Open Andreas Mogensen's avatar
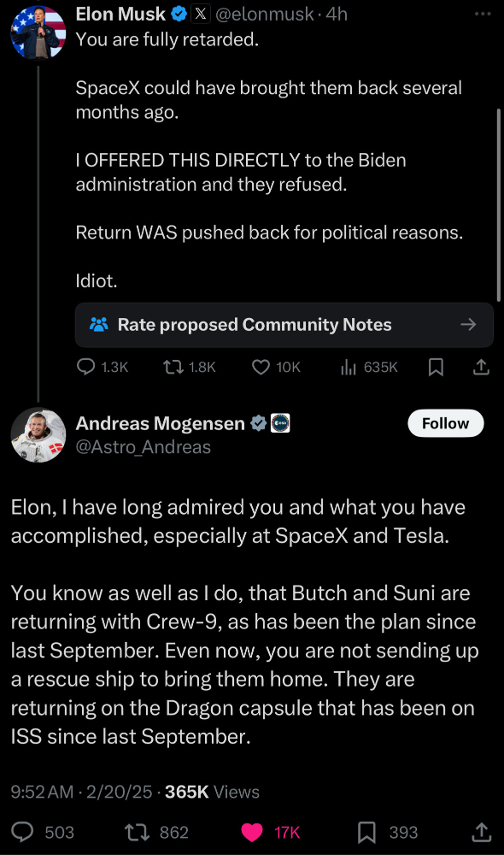504x855 pixels. click(38, 434)
